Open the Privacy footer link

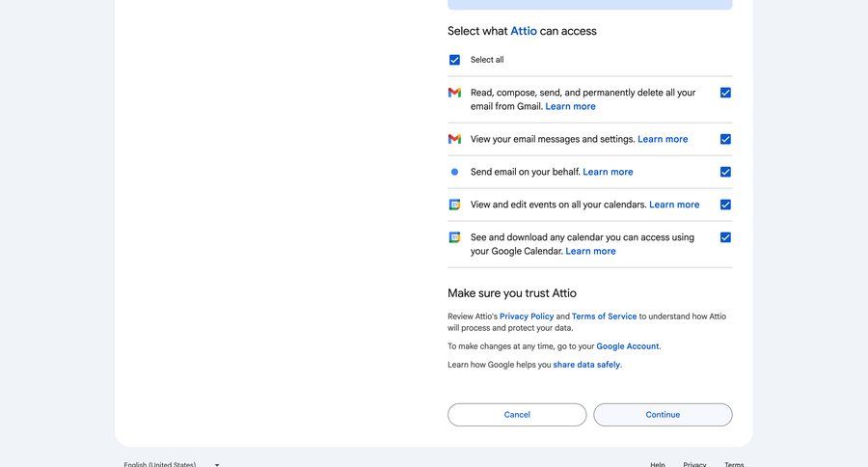click(x=694, y=464)
